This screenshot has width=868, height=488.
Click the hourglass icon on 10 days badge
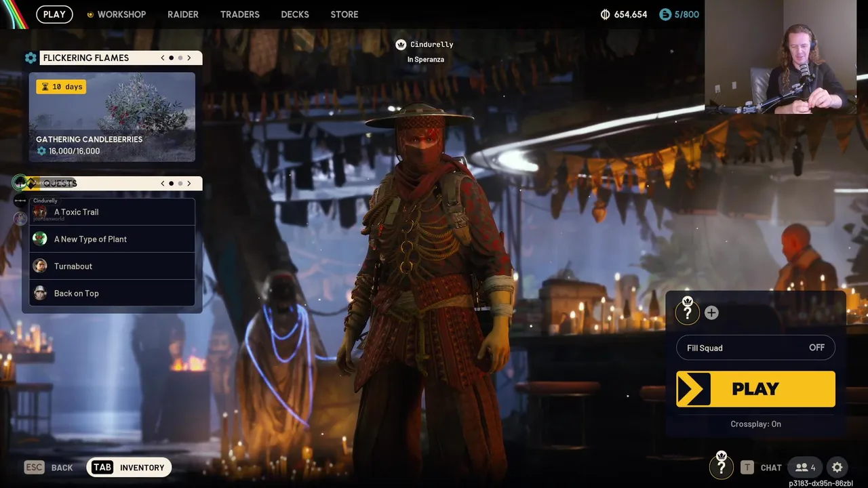click(x=45, y=87)
